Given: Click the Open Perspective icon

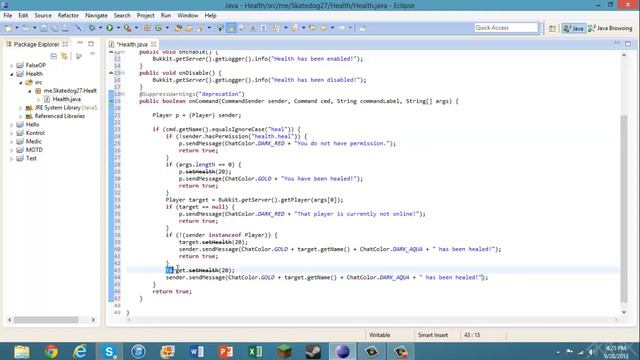Looking at the screenshot, I should tap(552, 28).
